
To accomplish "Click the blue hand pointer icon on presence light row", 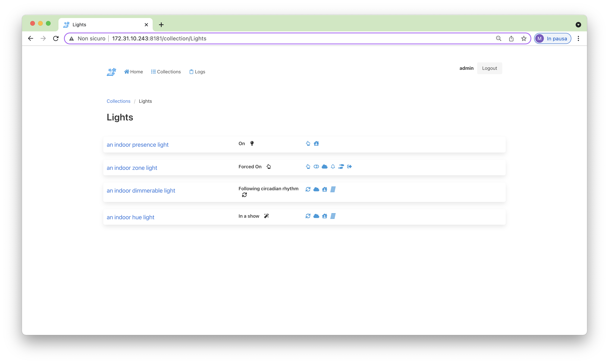I will pos(308,144).
